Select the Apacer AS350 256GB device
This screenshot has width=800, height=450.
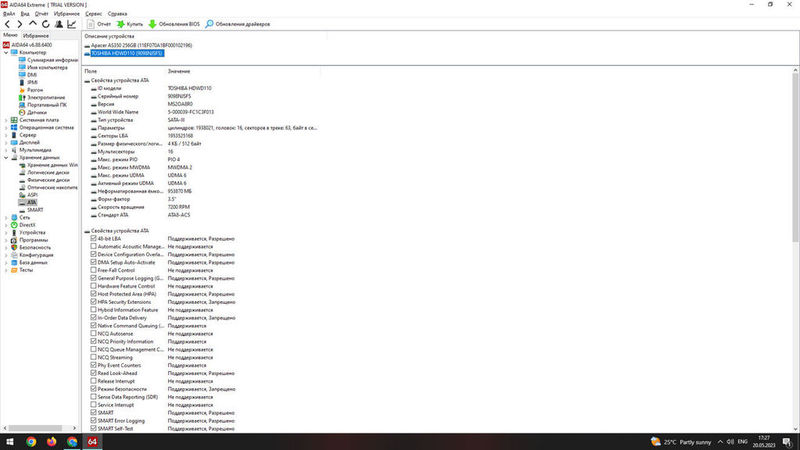(x=141, y=45)
